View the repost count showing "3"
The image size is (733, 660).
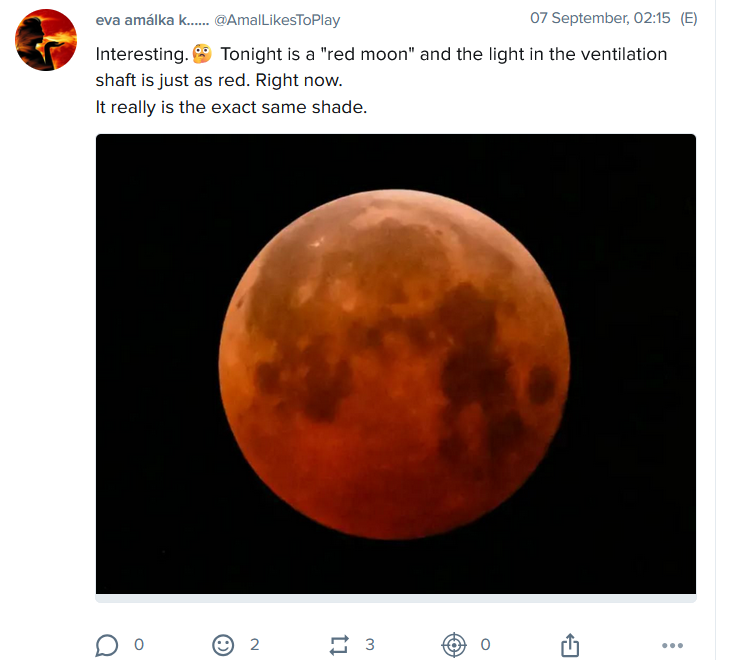pos(370,645)
